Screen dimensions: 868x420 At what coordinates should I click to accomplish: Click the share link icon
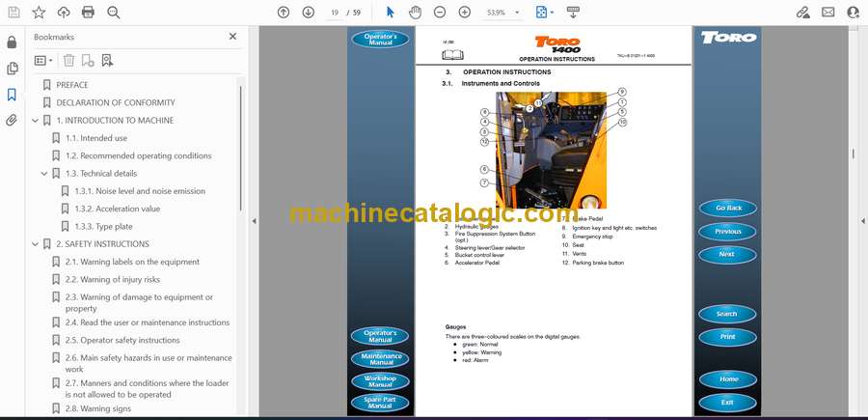coord(803,13)
